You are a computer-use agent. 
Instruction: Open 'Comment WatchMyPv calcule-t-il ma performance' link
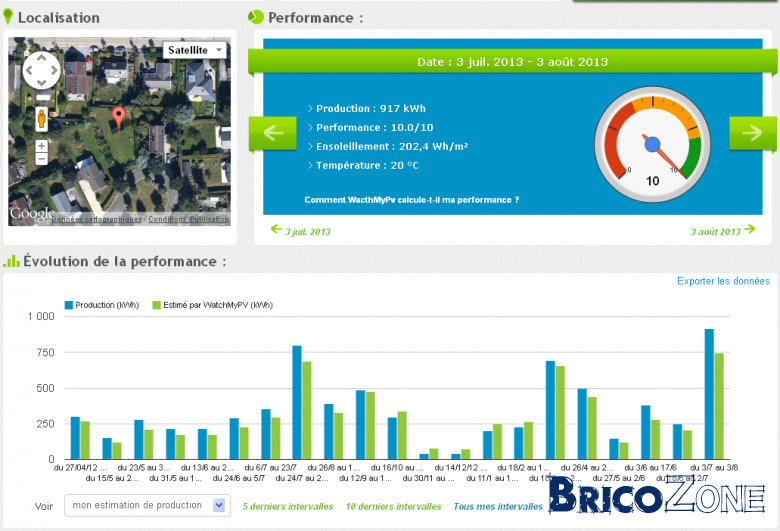[x=412, y=200]
